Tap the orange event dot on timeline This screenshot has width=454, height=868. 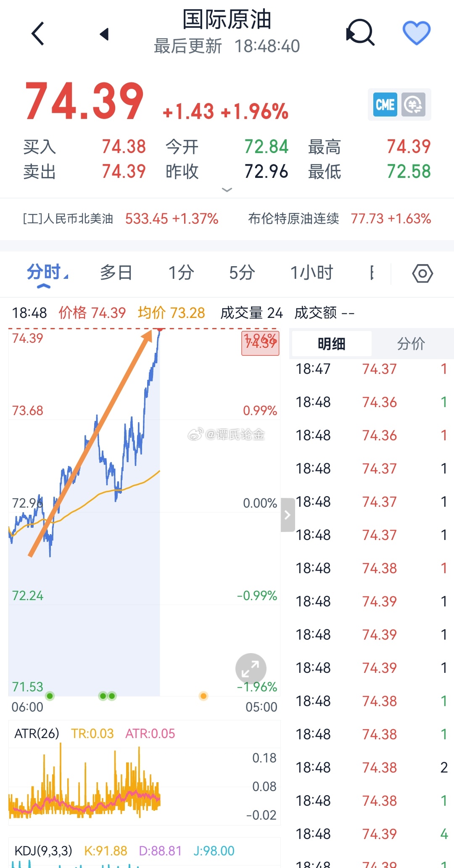[203, 696]
